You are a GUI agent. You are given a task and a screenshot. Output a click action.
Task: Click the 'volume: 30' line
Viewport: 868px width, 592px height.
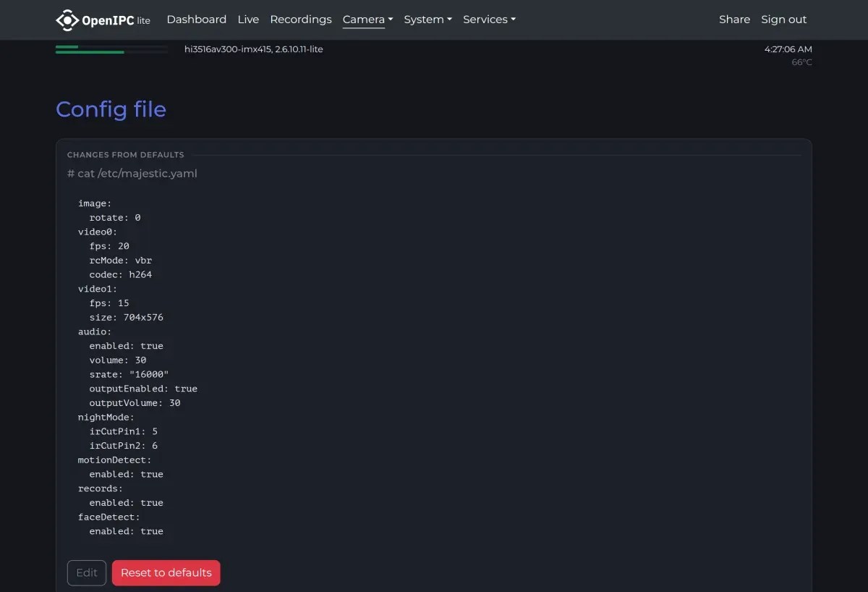118,360
